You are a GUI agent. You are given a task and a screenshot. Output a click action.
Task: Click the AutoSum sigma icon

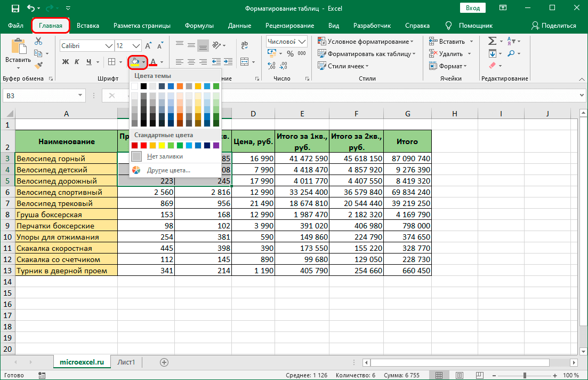tap(492, 42)
